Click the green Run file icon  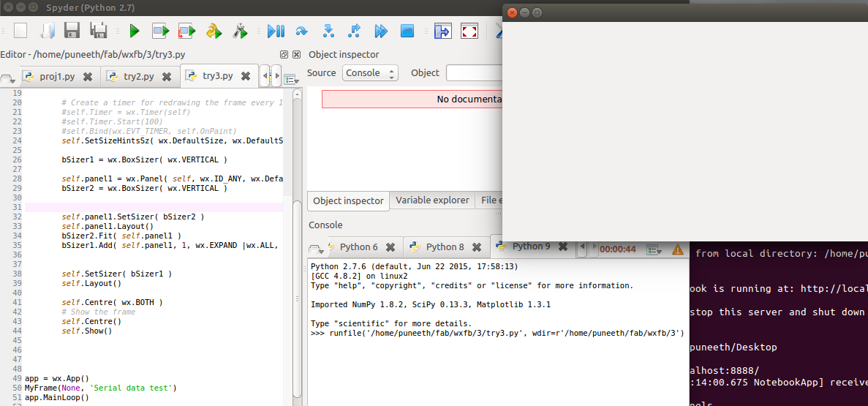[135, 31]
